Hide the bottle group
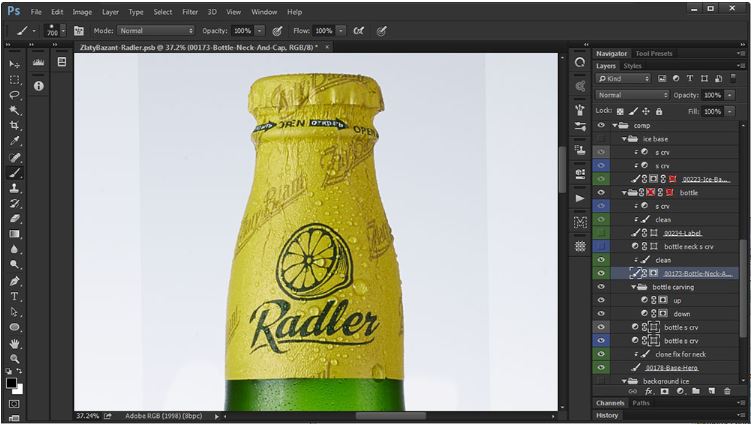The width and height of the screenshot is (751, 425). pos(601,192)
